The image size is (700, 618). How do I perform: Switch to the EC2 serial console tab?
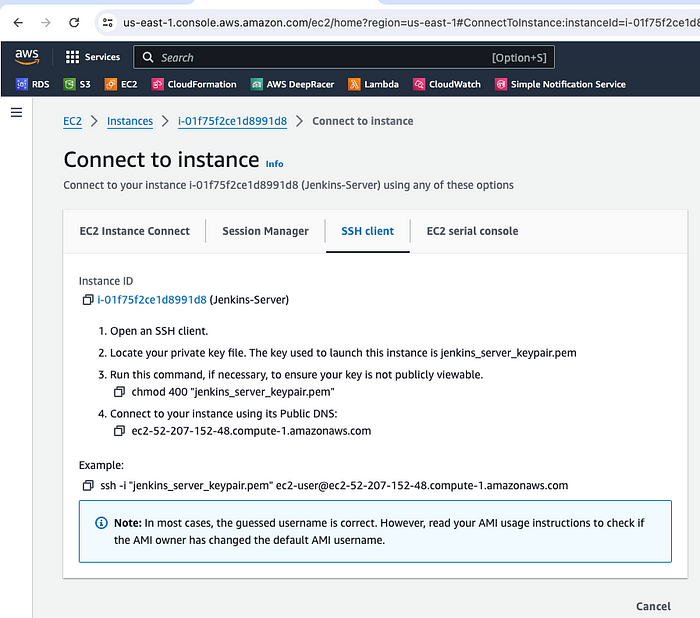[x=472, y=231]
